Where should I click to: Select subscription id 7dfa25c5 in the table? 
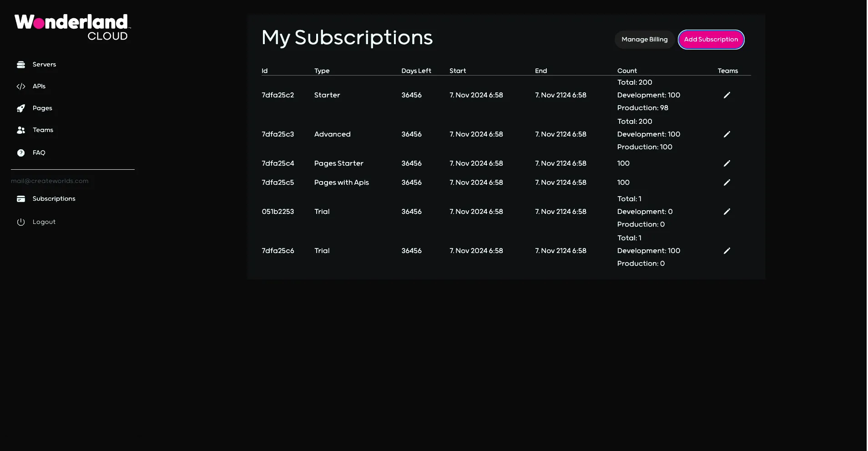click(278, 182)
